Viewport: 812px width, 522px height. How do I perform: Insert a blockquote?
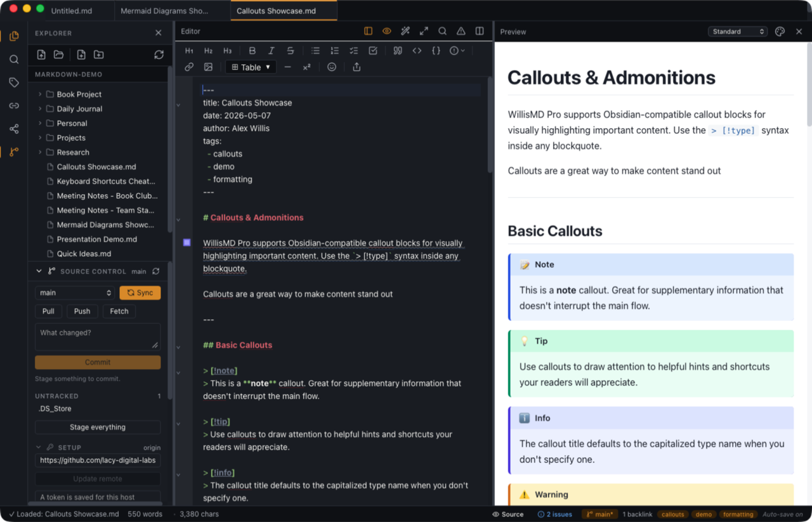(398, 51)
